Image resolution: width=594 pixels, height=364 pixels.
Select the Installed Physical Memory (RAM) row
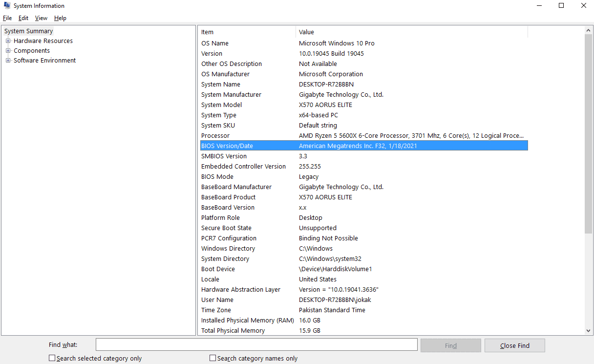click(x=363, y=320)
